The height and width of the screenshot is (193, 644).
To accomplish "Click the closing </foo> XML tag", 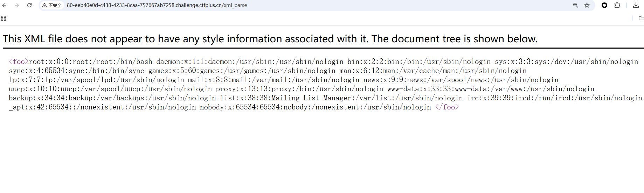I will click(x=447, y=107).
